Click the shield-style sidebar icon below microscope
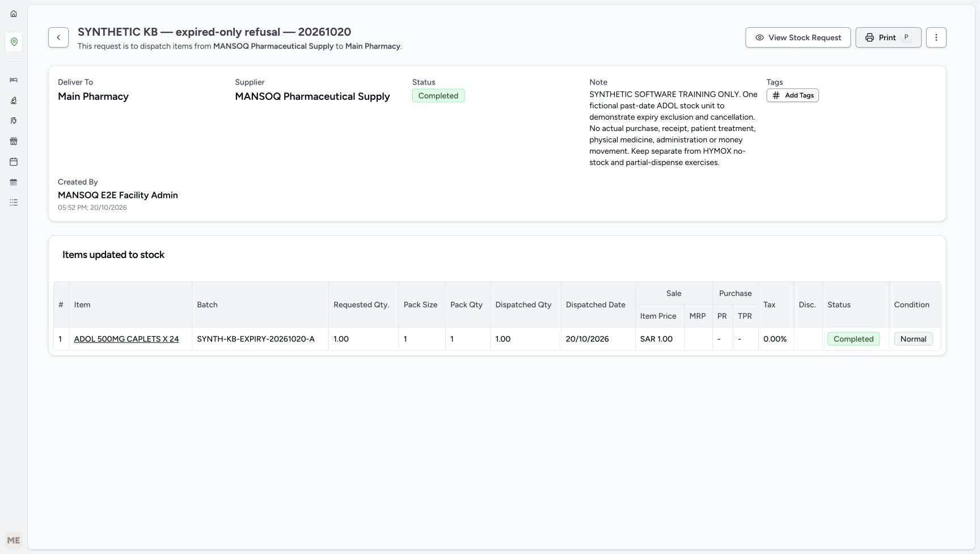Screen dimensions: 980x554 pos(14,121)
